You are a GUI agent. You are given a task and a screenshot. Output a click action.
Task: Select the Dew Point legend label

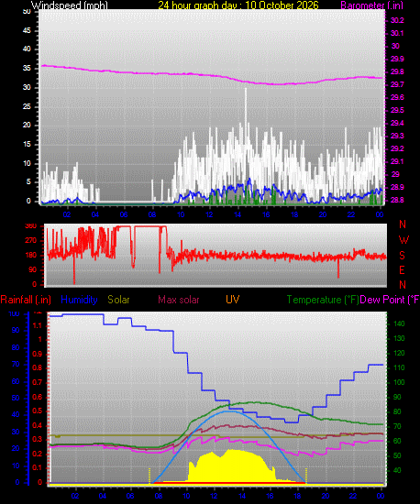click(390, 300)
